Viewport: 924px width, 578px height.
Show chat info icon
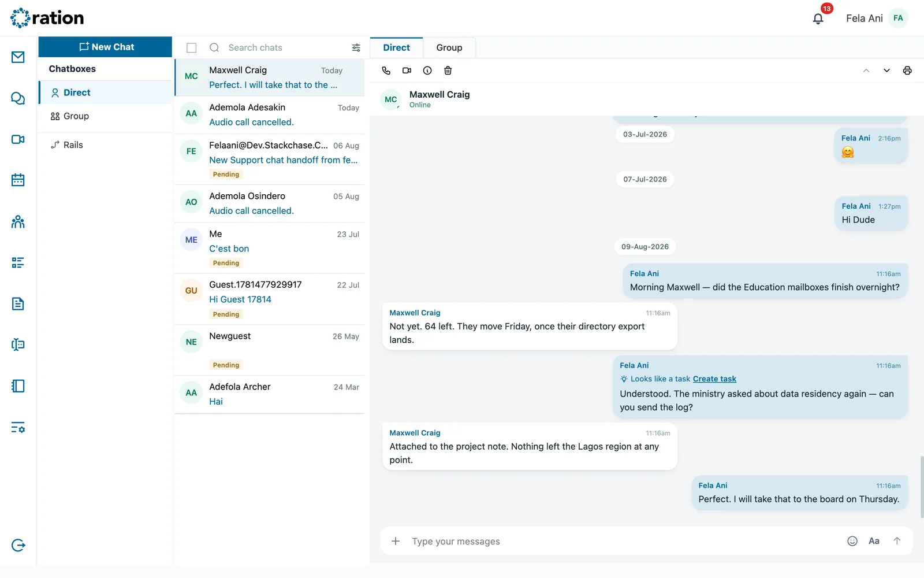427,71
